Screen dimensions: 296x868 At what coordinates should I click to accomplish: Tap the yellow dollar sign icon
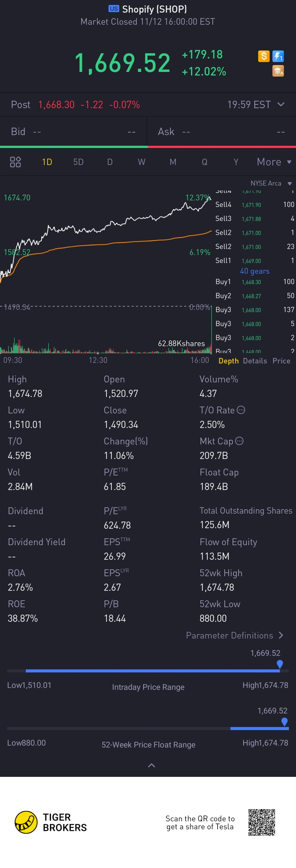click(264, 56)
